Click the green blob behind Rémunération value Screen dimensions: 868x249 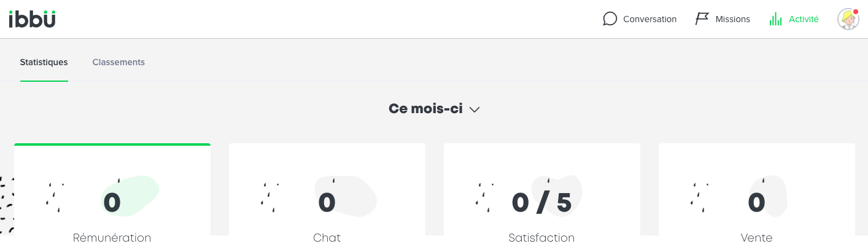(x=130, y=196)
